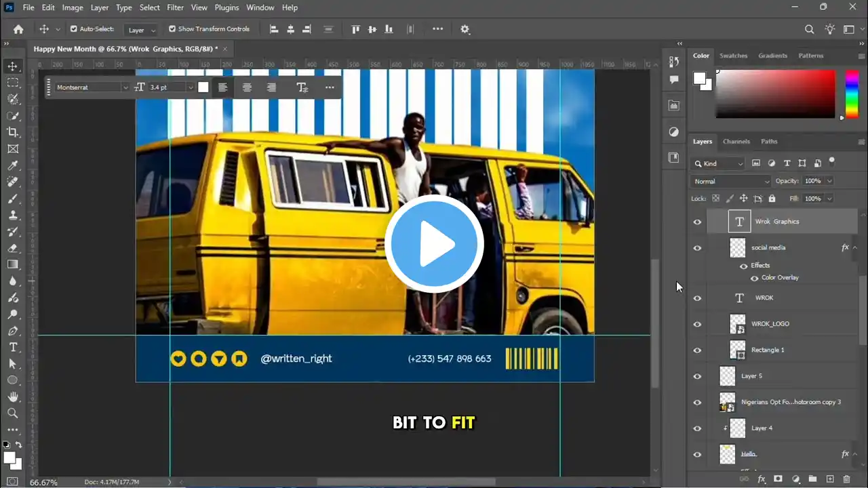Select the Crop tool
The height and width of the screenshot is (488, 868).
point(13,132)
